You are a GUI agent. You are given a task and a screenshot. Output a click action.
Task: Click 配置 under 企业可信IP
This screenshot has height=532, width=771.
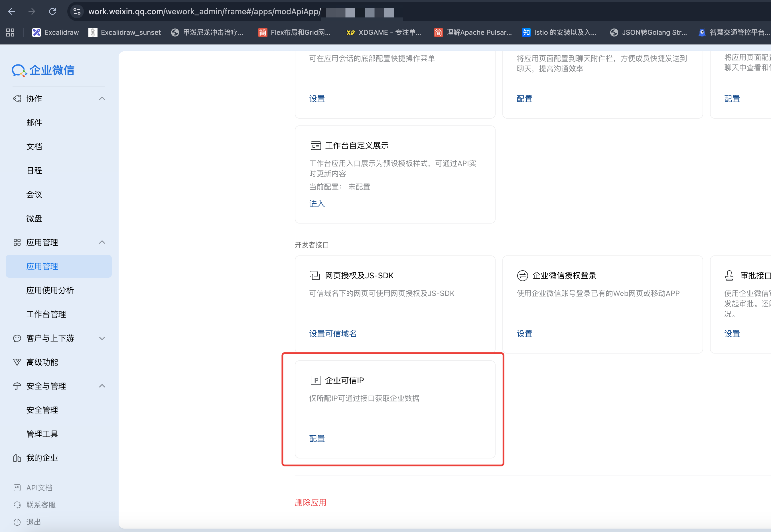(x=316, y=439)
